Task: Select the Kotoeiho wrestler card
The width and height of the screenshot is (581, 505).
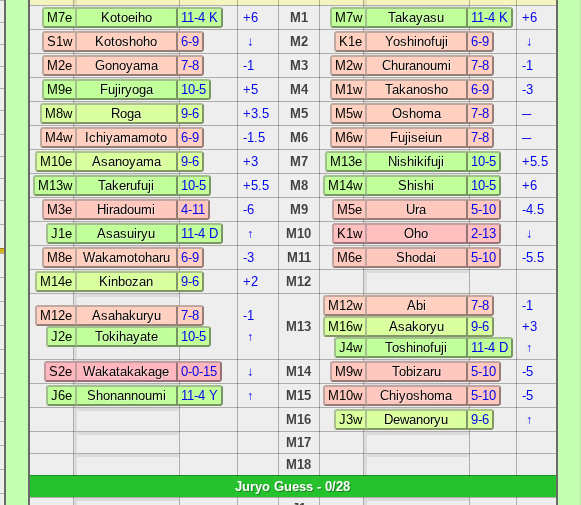Action: pyautogui.click(x=132, y=17)
